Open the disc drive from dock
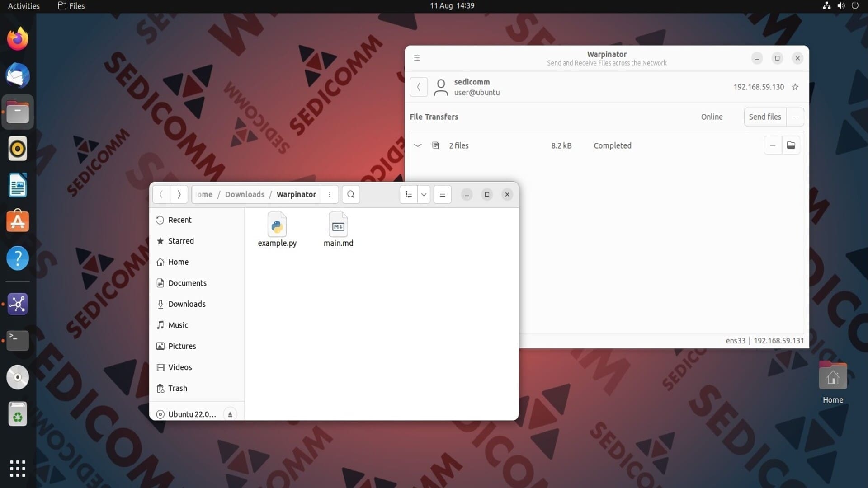 18,377
